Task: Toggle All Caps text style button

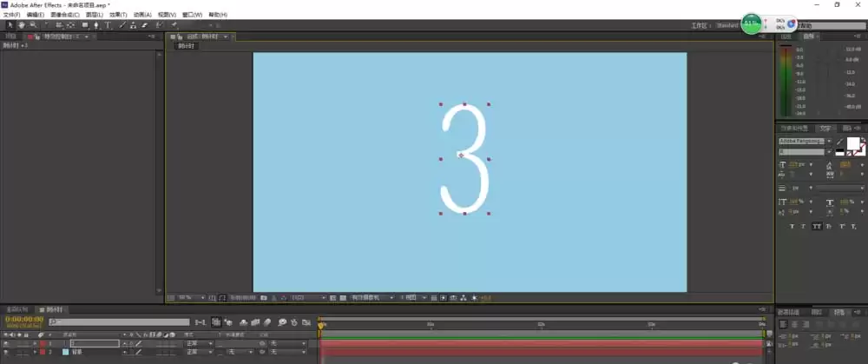Action: click(817, 227)
